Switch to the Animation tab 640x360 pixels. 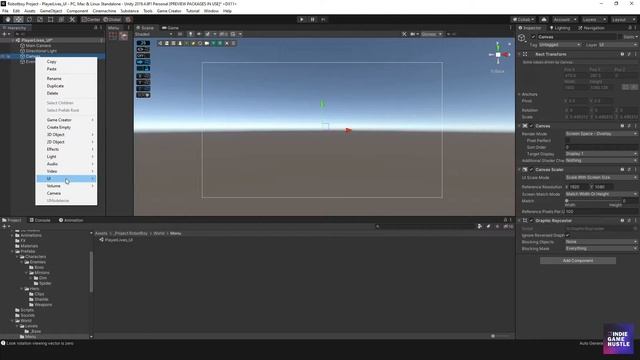click(71, 220)
